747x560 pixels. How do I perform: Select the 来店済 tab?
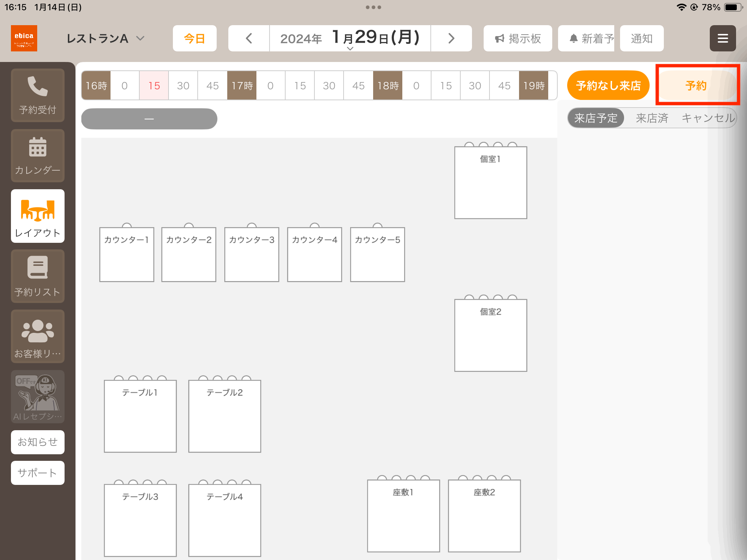point(652,118)
